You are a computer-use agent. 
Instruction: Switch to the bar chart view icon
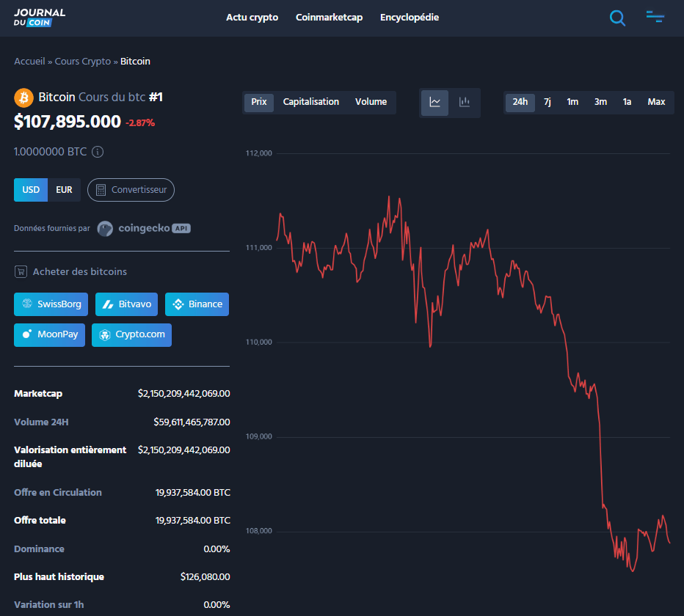point(465,103)
